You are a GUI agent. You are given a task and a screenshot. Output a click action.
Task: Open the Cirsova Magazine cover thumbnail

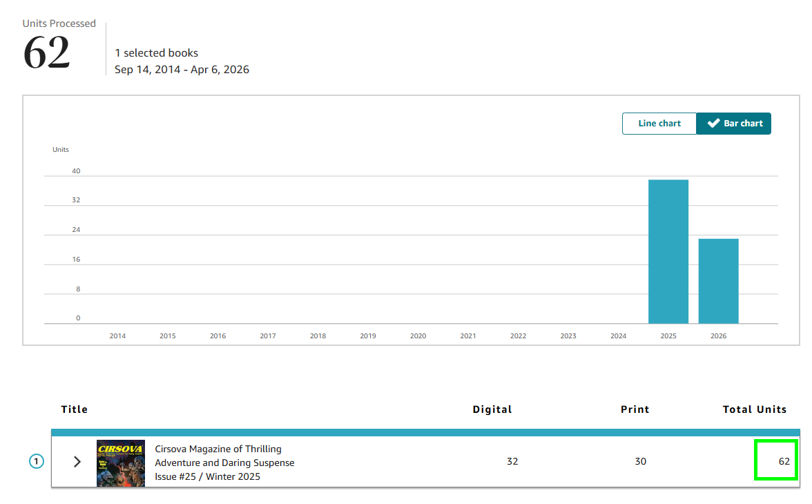121,463
